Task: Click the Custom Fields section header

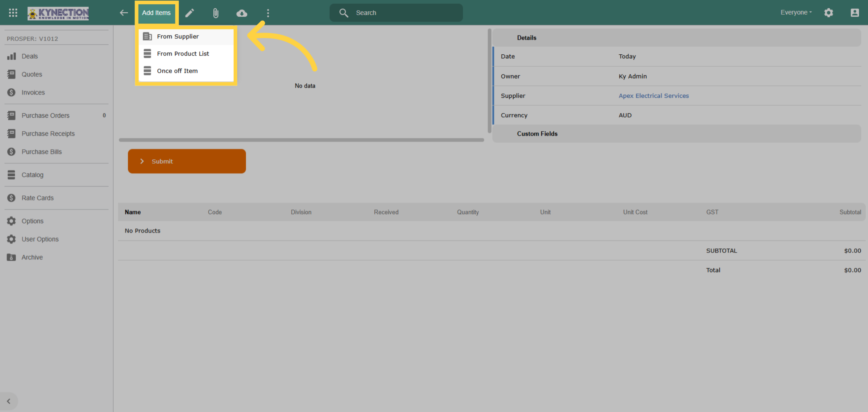Action: coord(677,134)
